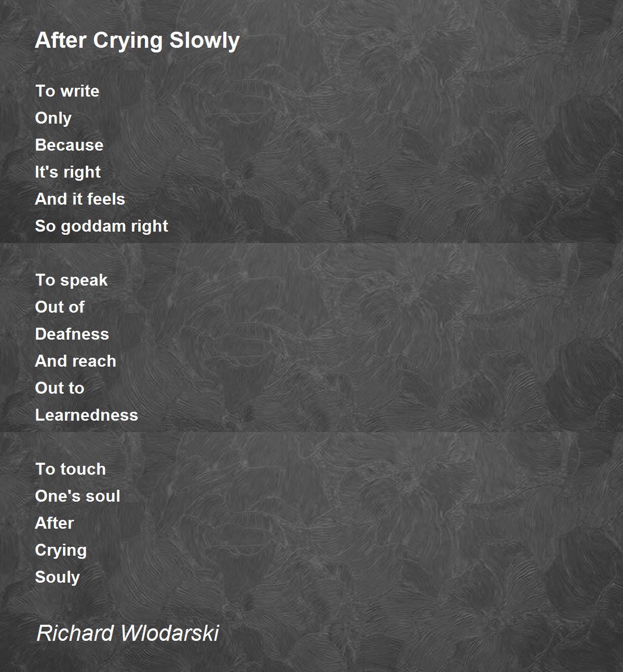Viewport: 623px width, 672px height.
Task: Click the floral textured background image
Action: (x=389, y=338)
